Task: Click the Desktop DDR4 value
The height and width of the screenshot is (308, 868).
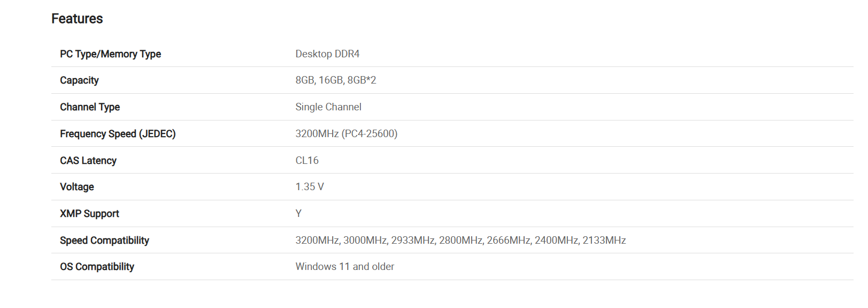Action: pyautogui.click(x=327, y=54)
